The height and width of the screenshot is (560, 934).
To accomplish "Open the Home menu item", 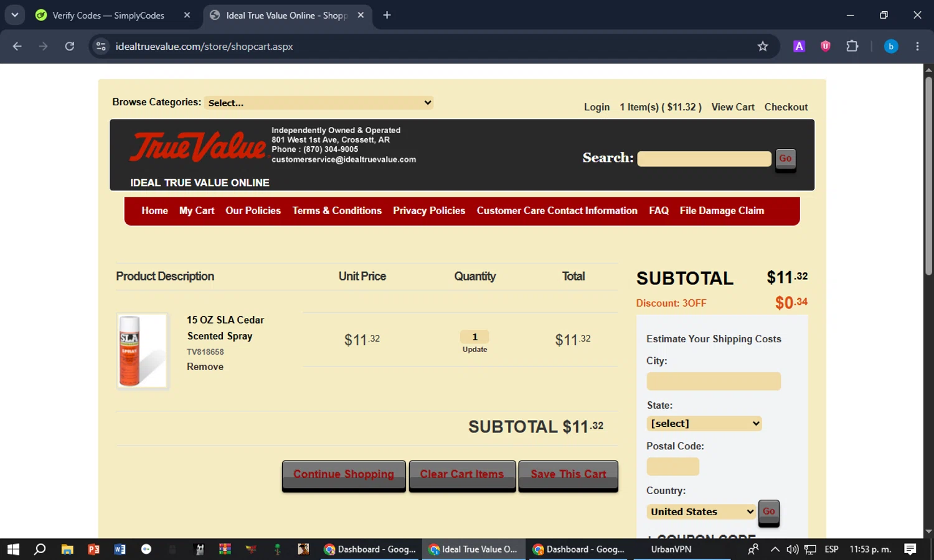I will (154, 211).
